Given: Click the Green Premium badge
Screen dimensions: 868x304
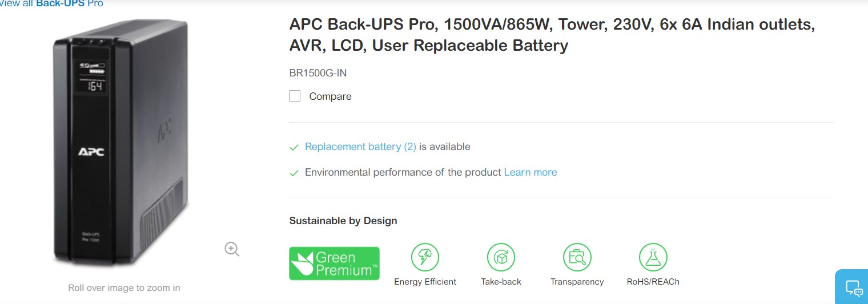Looking at the screenshot, I should coord(334,264).
